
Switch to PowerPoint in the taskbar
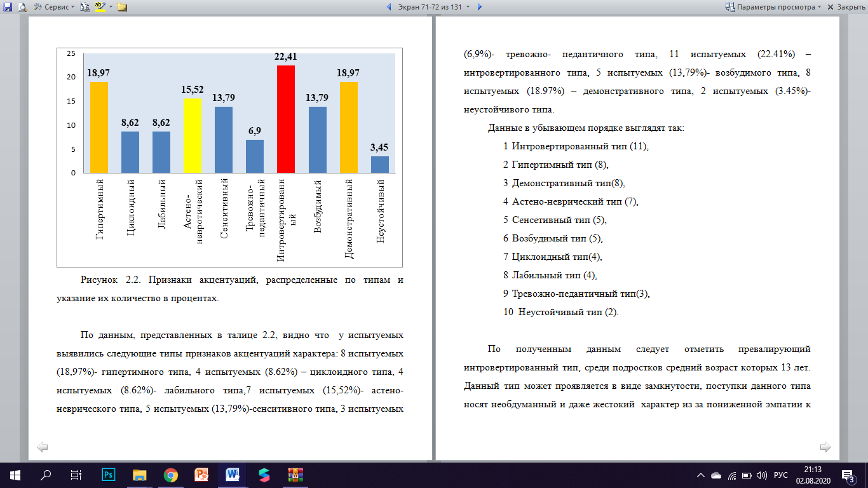[x=201, y=475]
